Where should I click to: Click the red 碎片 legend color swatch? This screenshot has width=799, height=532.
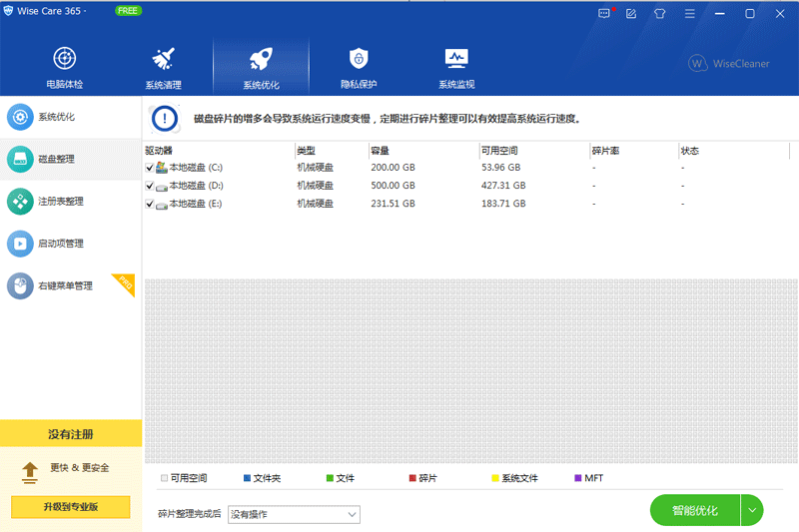point(412,478)
